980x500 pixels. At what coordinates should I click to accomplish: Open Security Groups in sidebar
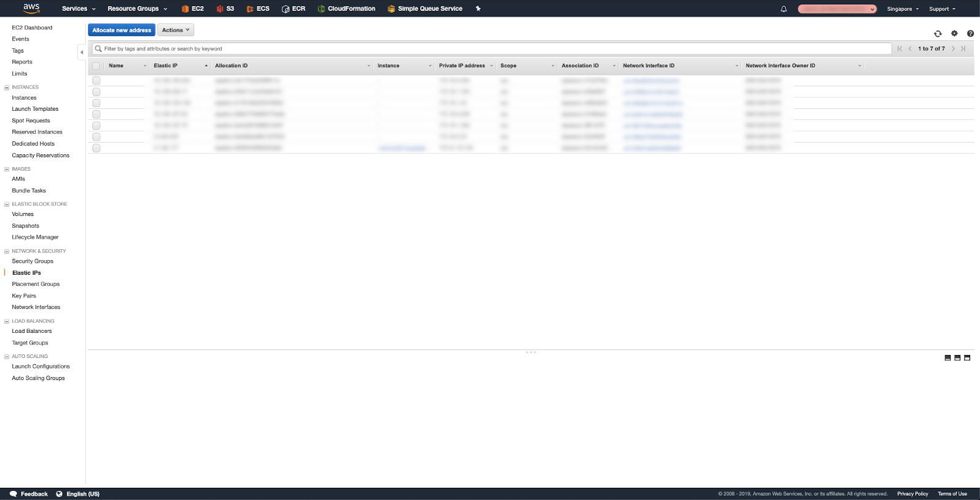click(32, 261)
